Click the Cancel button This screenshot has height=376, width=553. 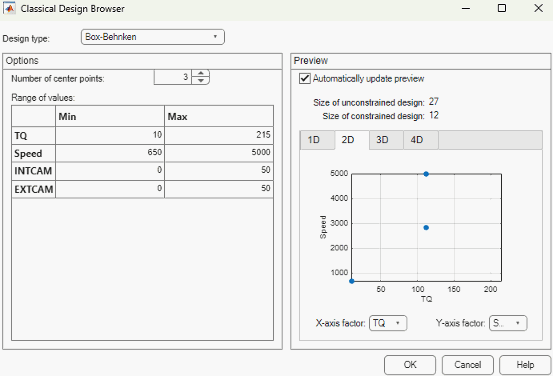(x=468, y=365)
